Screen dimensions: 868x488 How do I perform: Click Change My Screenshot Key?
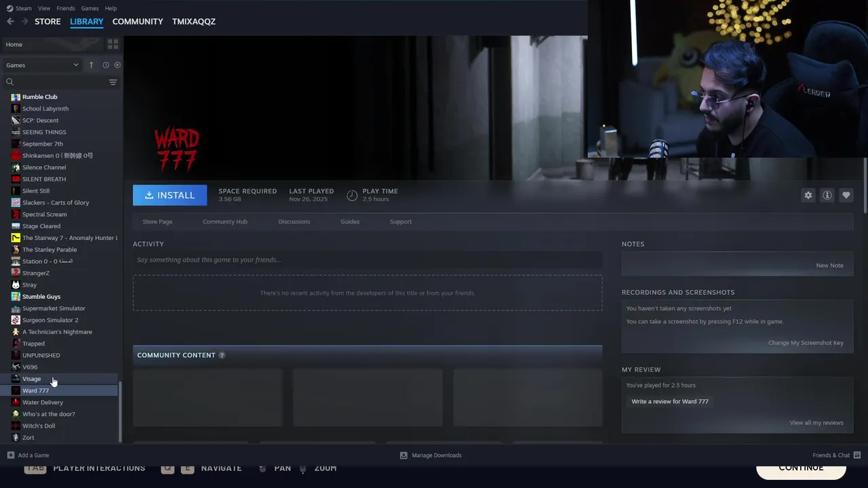(806, 343)
